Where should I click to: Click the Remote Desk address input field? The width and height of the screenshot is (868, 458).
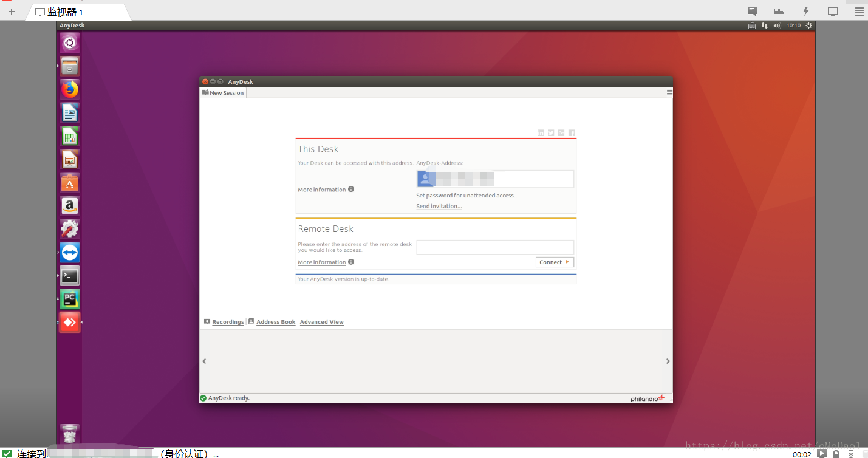[x=495, y=247]
